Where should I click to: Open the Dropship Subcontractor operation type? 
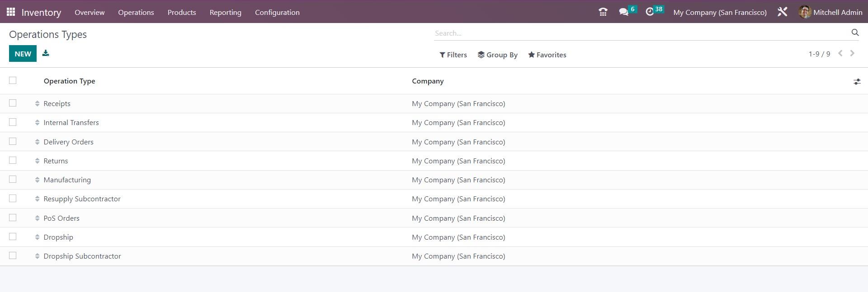(82, 256)
